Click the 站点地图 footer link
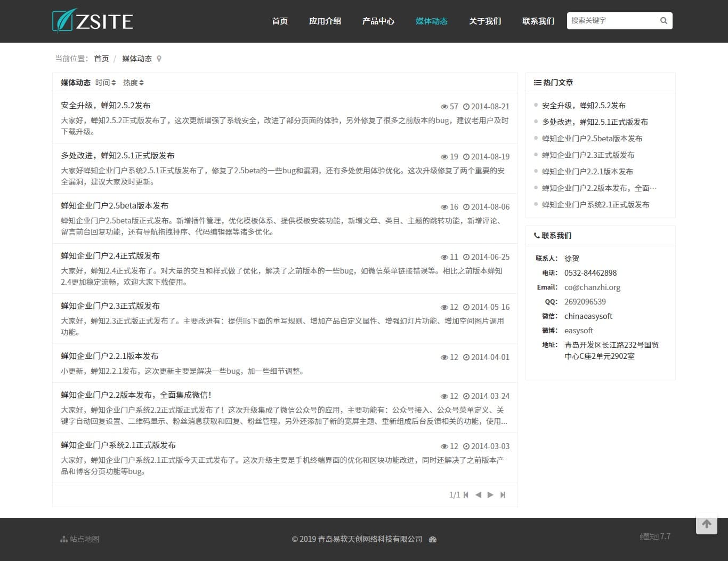728x561 pixels. (x=80, y=539)
